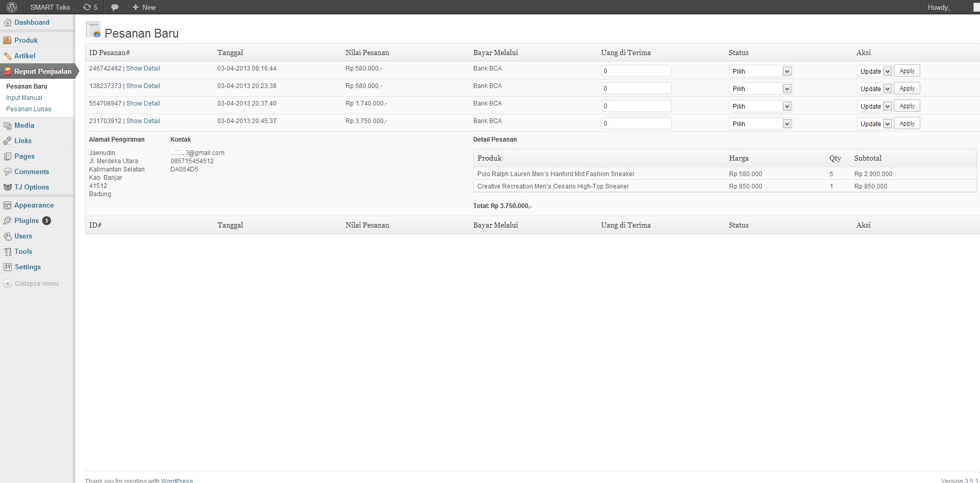Click the Collapse menu arrow icon
Viewport: 980px width, 483px height.
[7, 284]
